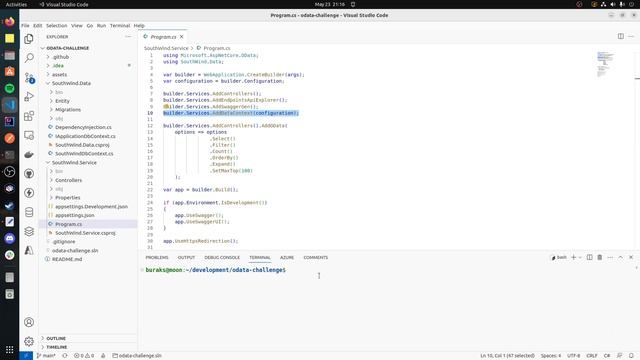Screen dimensions: 640x360
Task: Collapse the SouthWind.Service folder
Action: point(73,162)
